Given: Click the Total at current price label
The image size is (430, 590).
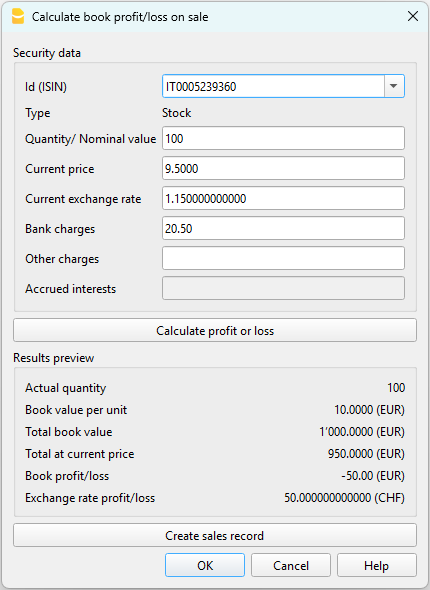Looking at the screenshot, I should tap(80, 454).
